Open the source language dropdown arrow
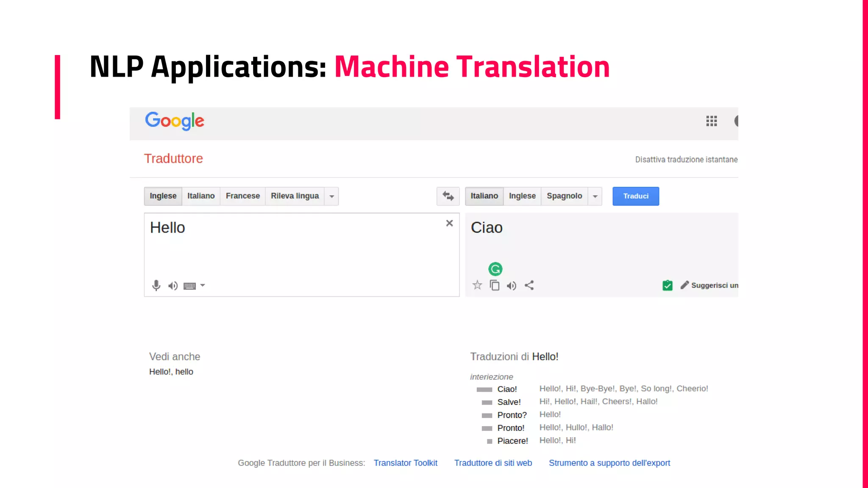868x488 pixels. coord(332,196)
